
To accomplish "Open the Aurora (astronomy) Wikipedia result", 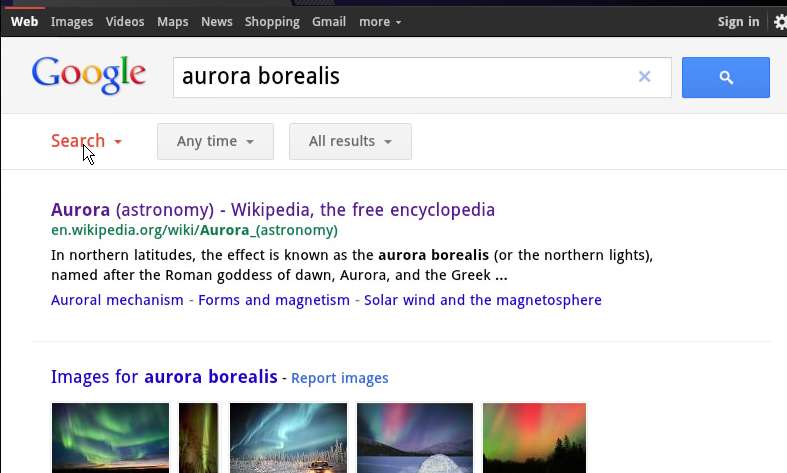I will 273,210.
